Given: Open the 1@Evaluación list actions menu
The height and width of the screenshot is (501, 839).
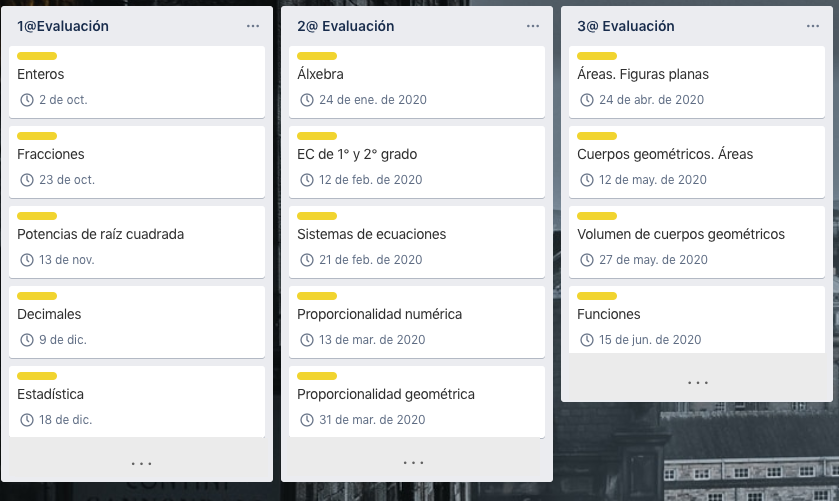Looking at the screenshot, I should (253, 26).
